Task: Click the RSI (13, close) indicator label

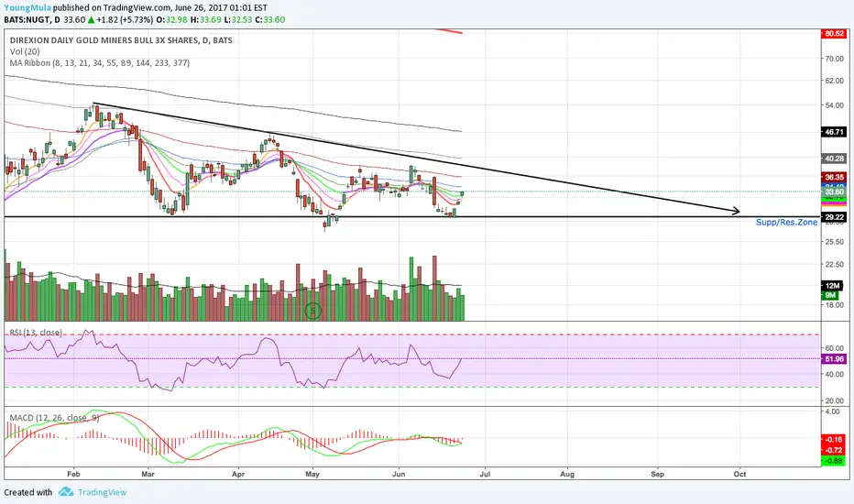Action: click(x=36, y=333)
